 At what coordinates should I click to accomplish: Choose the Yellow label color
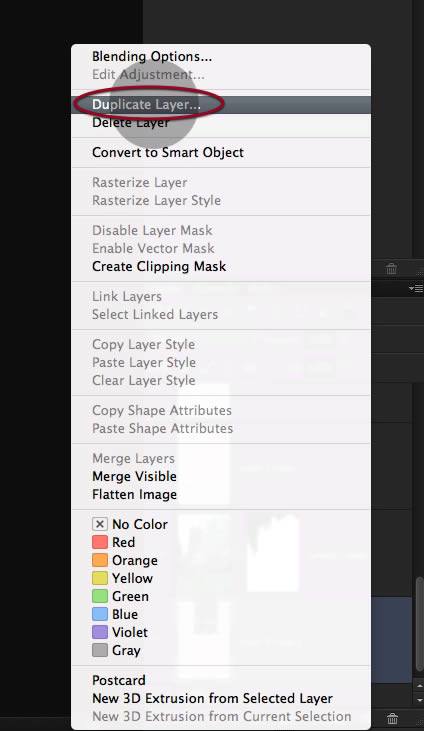tap(100, 578)
